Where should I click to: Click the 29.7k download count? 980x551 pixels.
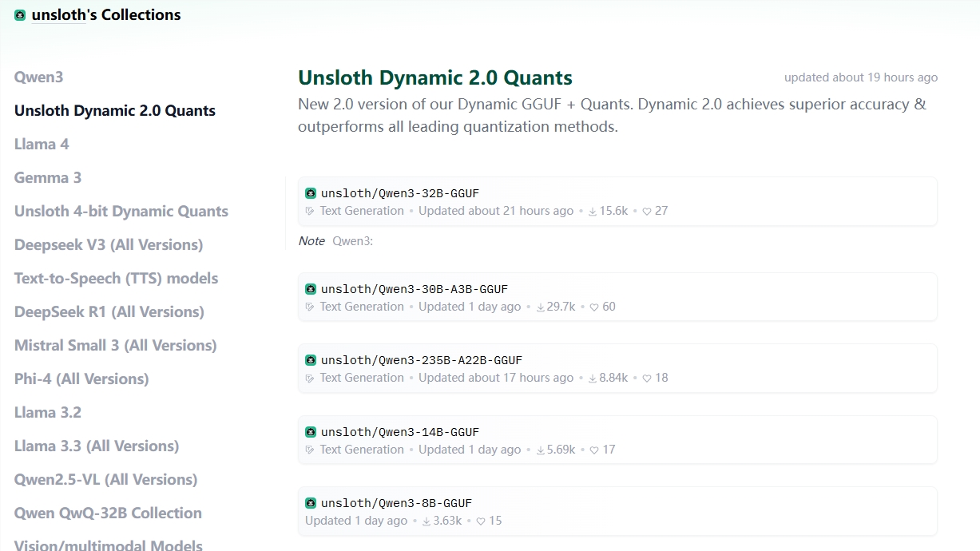[x=561, y=307]
